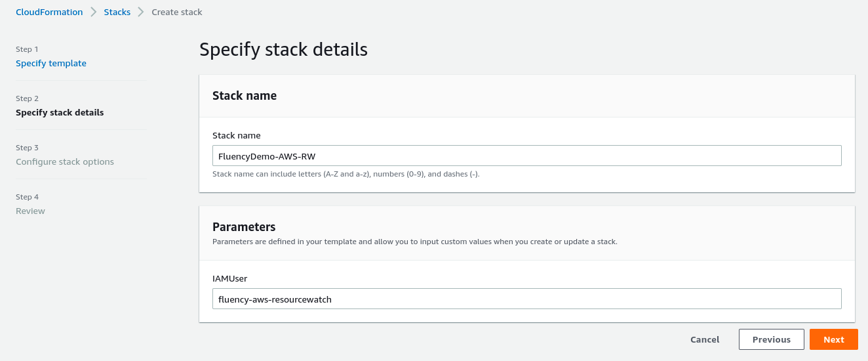Open the CloudFormation breadcrumb link
Image resolution: width=868 pixels, height=361 pixels.
[x=49, y=12]
